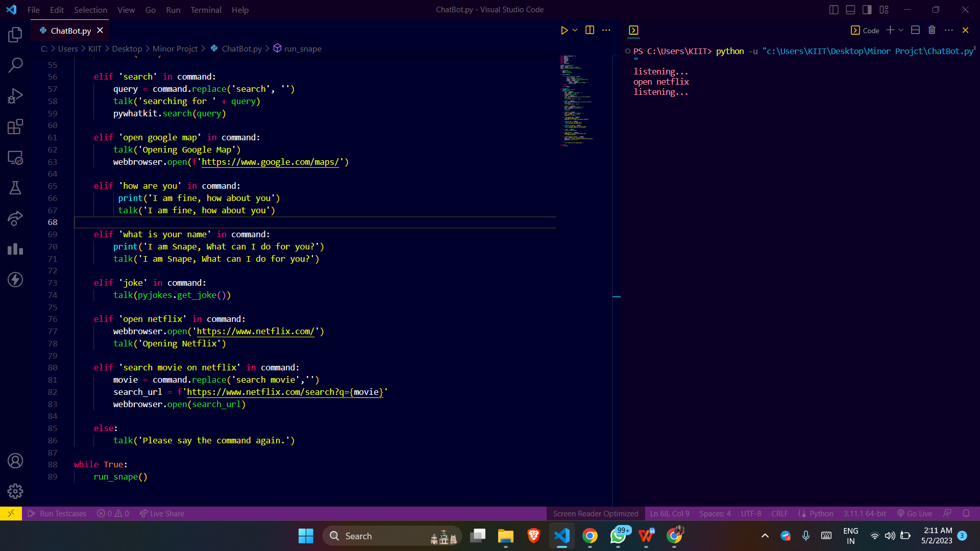Open the Run menu in the menu bar

173,10
